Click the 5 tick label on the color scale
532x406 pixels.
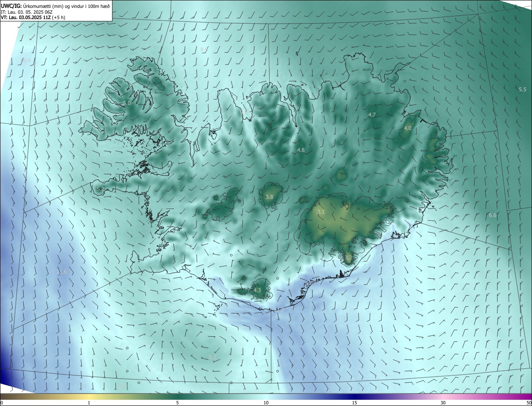click(x=177, y=403)
